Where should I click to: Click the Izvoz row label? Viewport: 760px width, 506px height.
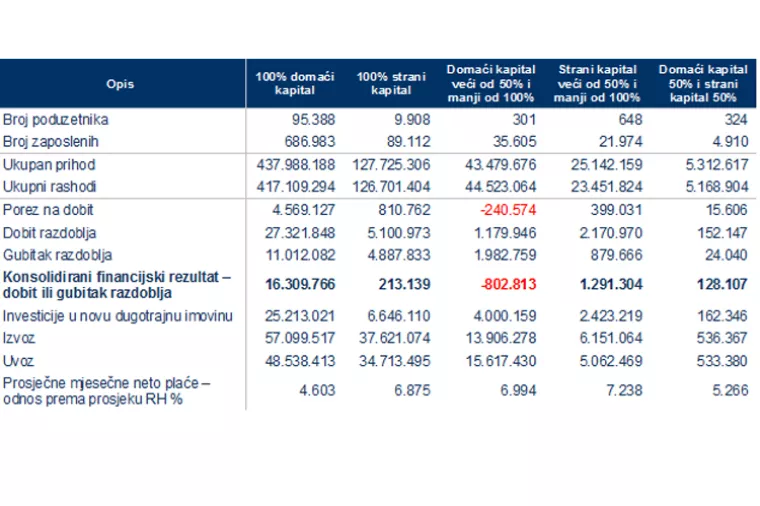[19, 338]
